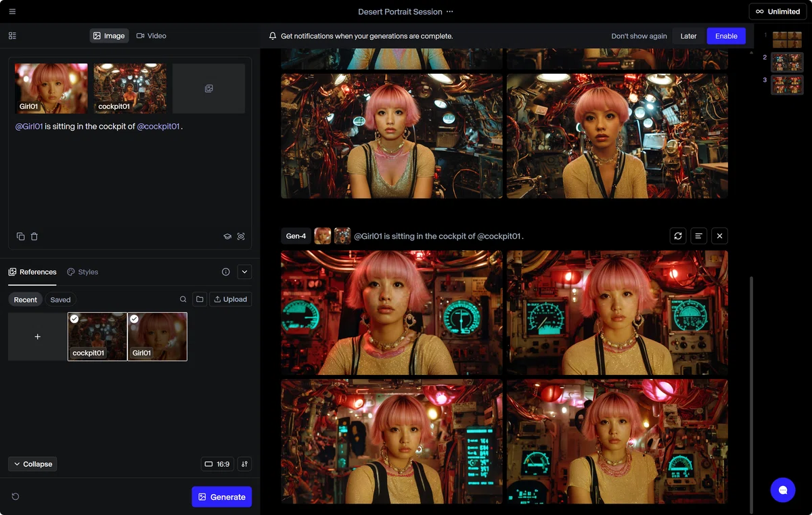
Task: Delete the prompt with the trash icon
Action: [35, 236]
